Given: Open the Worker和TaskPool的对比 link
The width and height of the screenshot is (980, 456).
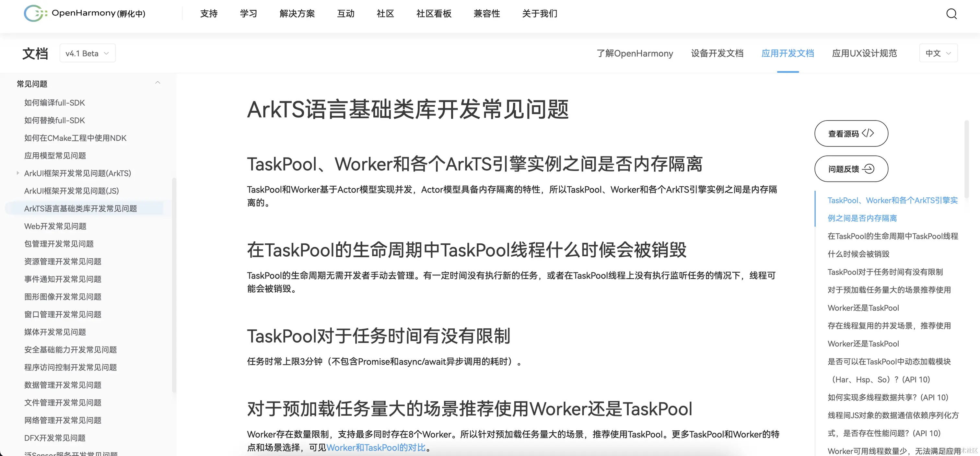Looking at the screenshot, I should [376, 447].
